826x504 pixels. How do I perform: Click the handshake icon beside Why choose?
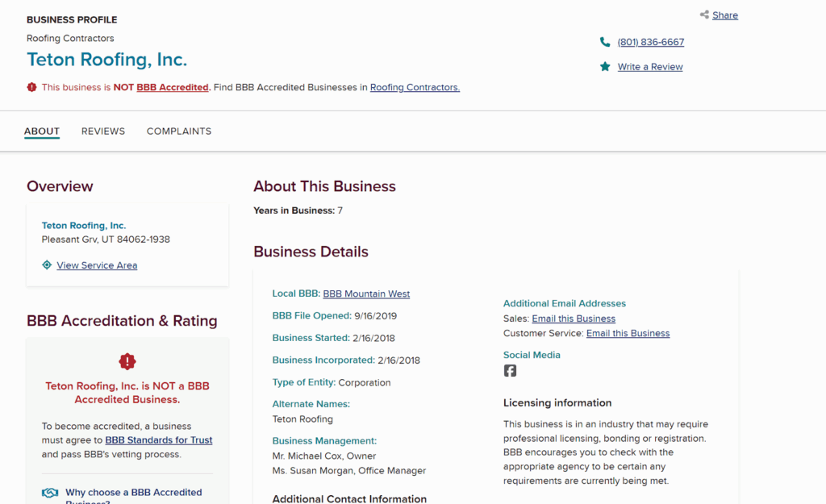pos(50,493)
